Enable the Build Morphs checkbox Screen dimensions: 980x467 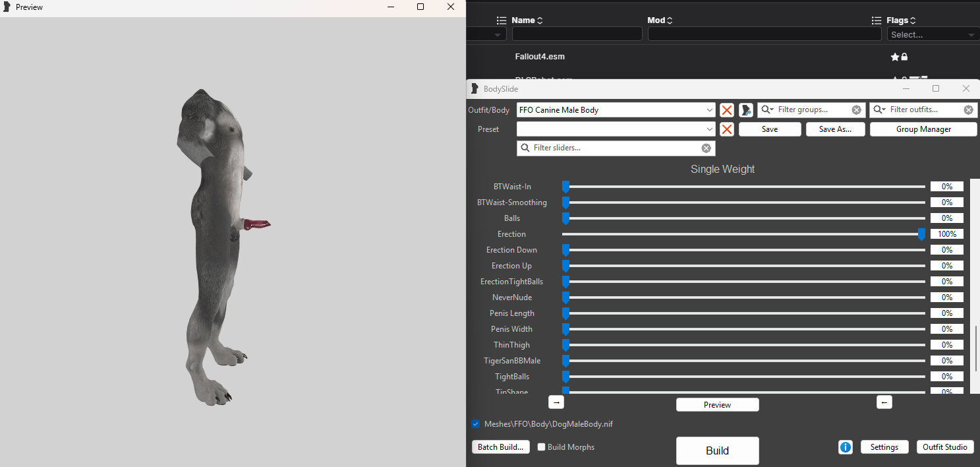coord(541,447)
